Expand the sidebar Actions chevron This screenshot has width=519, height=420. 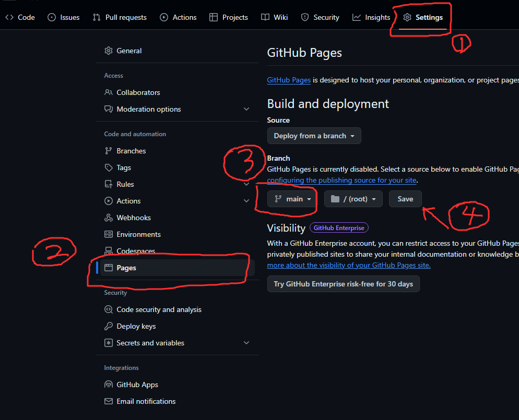pyautogui.click(x=246, y=201)
